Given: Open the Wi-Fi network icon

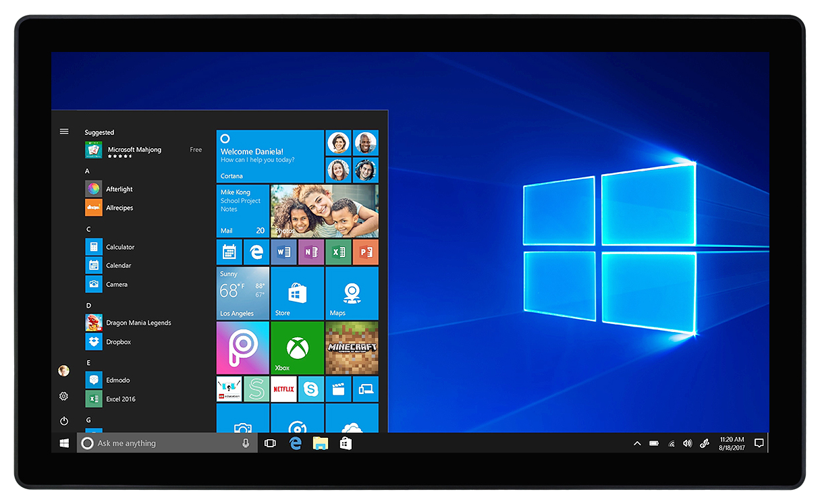Looking at the screenshot, I should 672,443.
